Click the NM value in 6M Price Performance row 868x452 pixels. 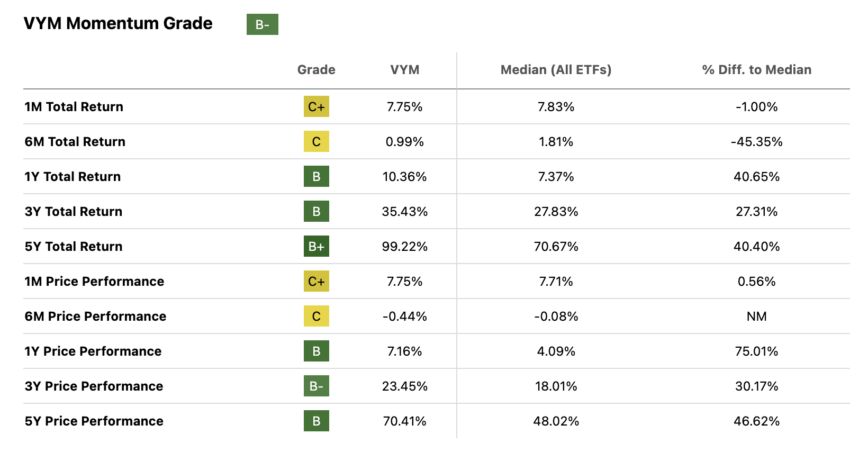(x=756, y=317)
